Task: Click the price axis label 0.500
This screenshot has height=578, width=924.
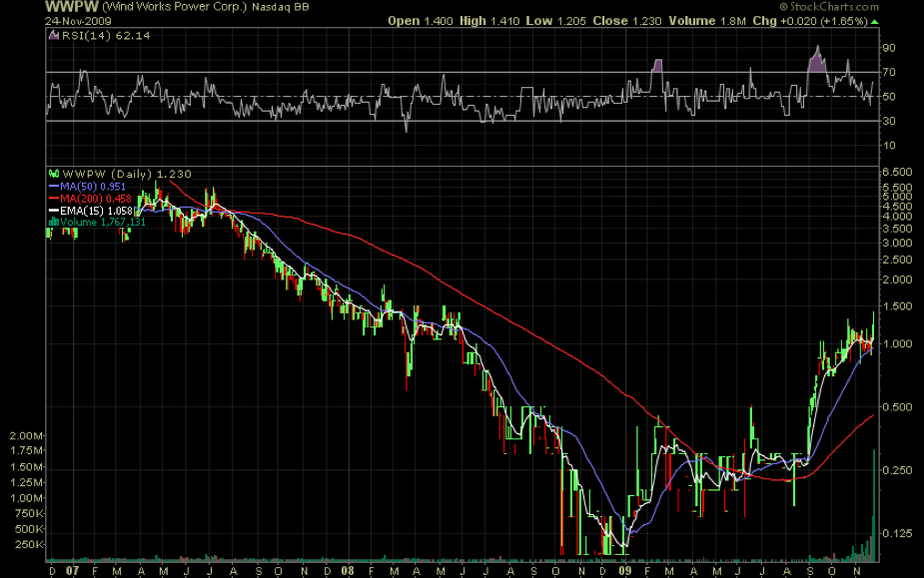Action: tap(897, 407)
